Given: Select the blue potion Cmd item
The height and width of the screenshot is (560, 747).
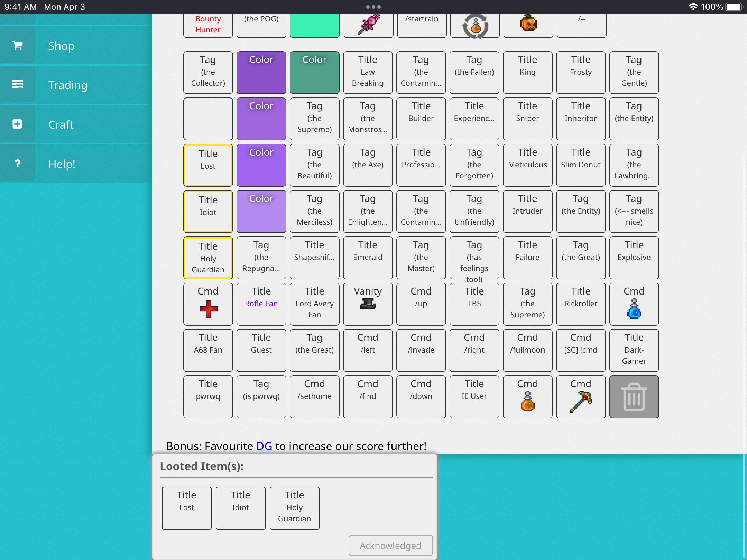Looking at the screenshot, I should (x=634, y=304).
